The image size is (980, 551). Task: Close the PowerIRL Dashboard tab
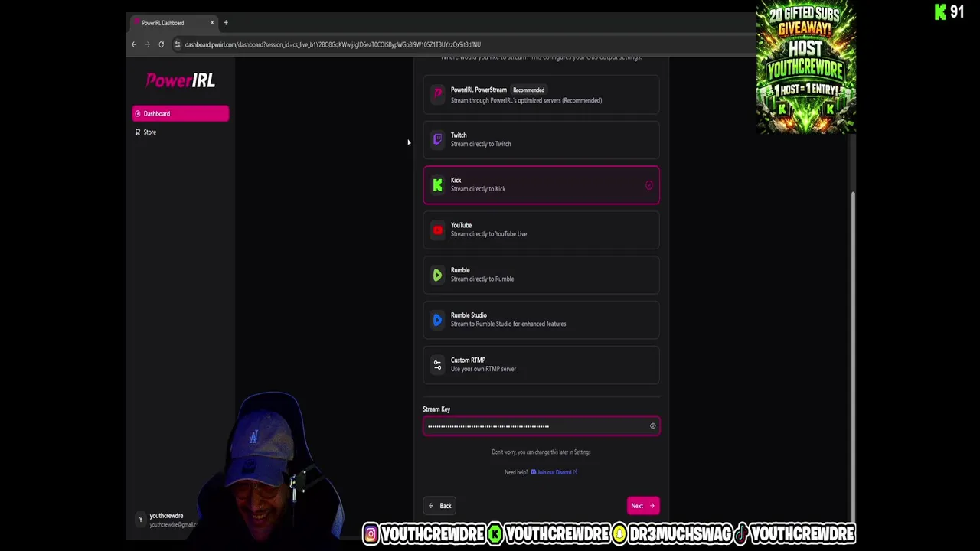[212, 23]
